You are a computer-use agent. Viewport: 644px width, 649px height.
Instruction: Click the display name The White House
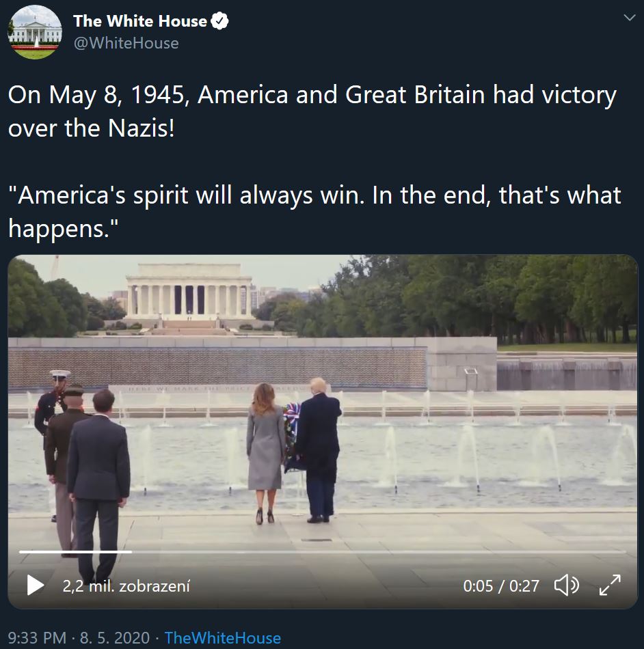pyautogui.click(x=139, y=21)
